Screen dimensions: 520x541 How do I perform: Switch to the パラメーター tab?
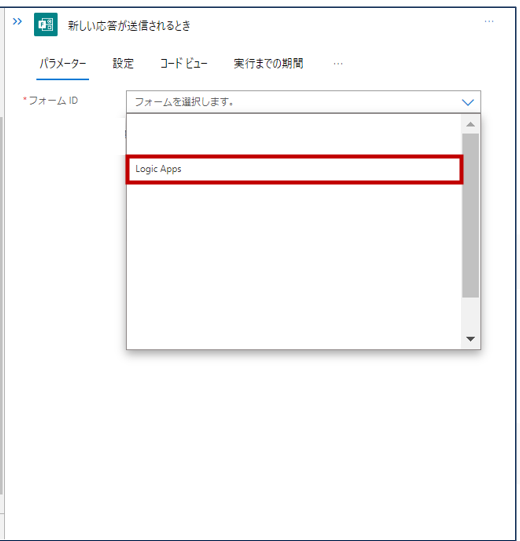coord(62,64)
